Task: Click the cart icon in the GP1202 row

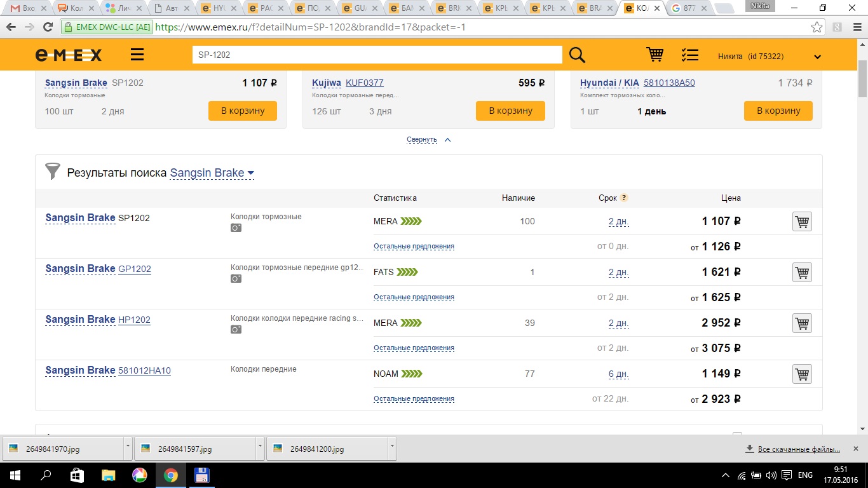Action: [x=802, y=273]
